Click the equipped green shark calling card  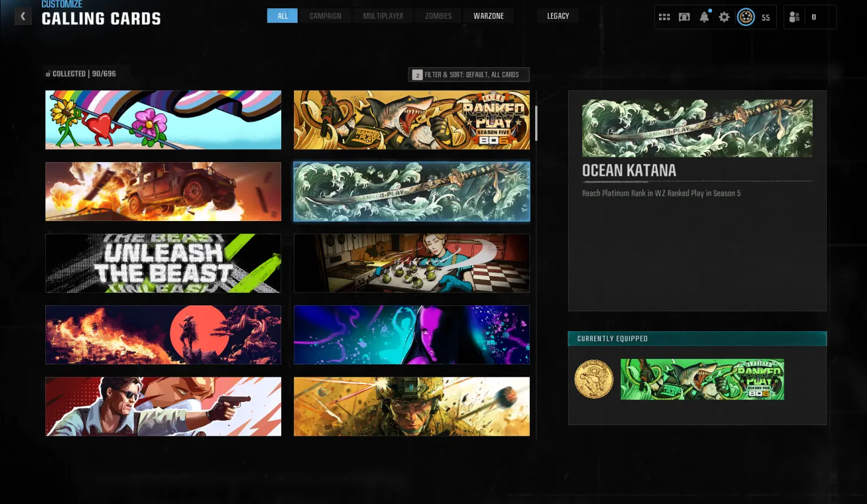702,379
